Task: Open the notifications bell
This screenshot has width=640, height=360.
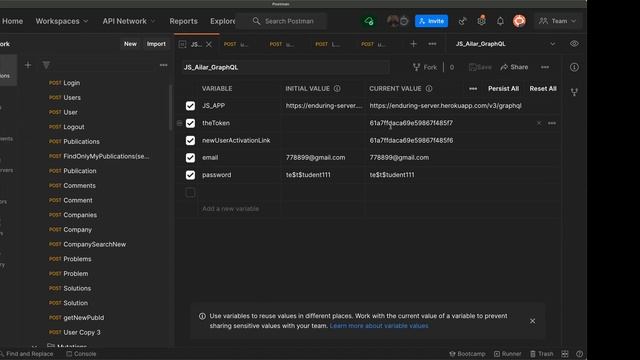Action: 500,21
